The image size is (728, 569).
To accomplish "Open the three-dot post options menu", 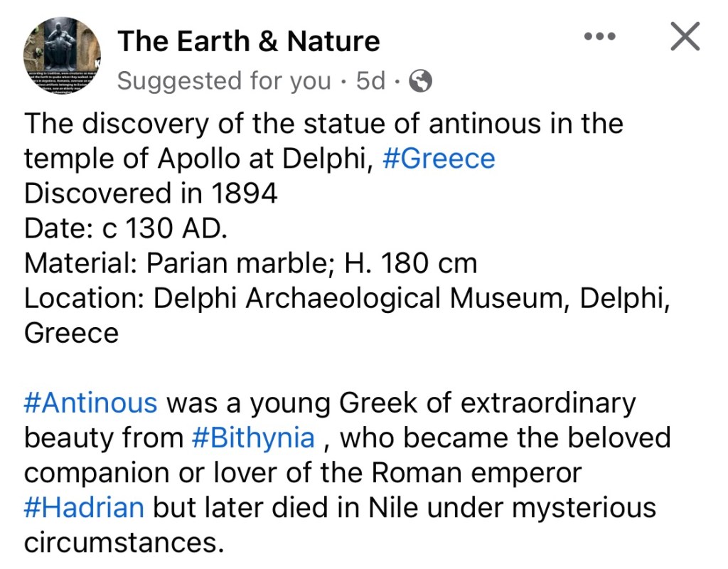I will coord(599,37).
